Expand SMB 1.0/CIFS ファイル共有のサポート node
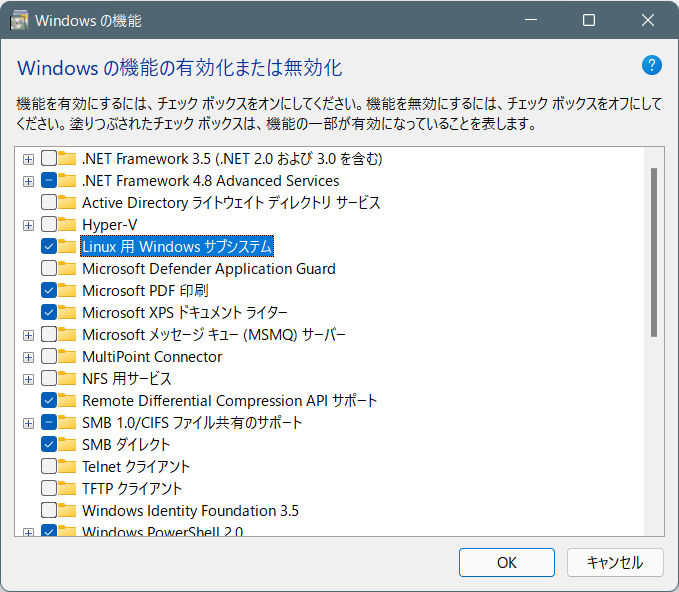The height and width of the screenshot is (592, 679). tap(28, 423)
